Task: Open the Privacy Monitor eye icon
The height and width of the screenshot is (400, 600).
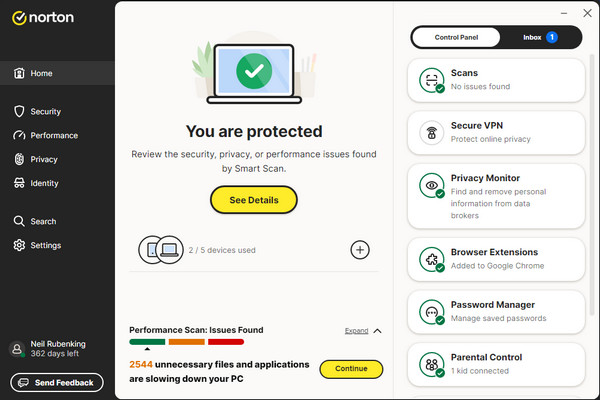Action: pyautogui.click(x=432, y=185)
